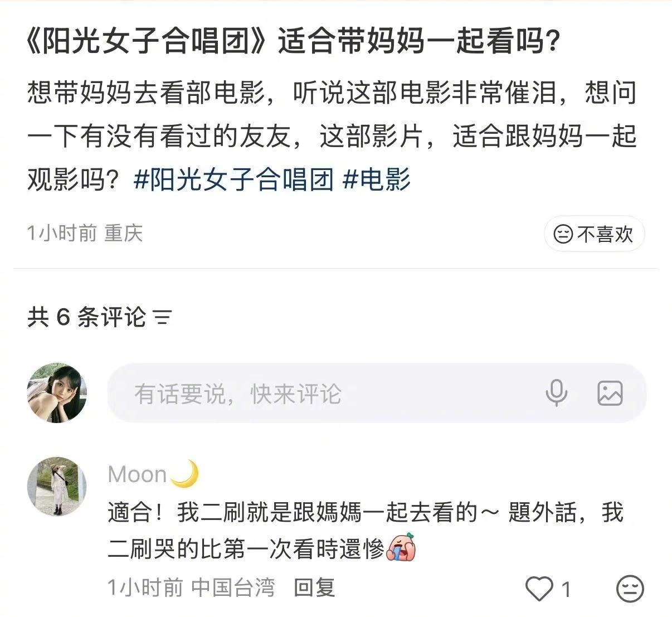
Task: View Moon's profile avatar
Action: [x=57, y=486]
